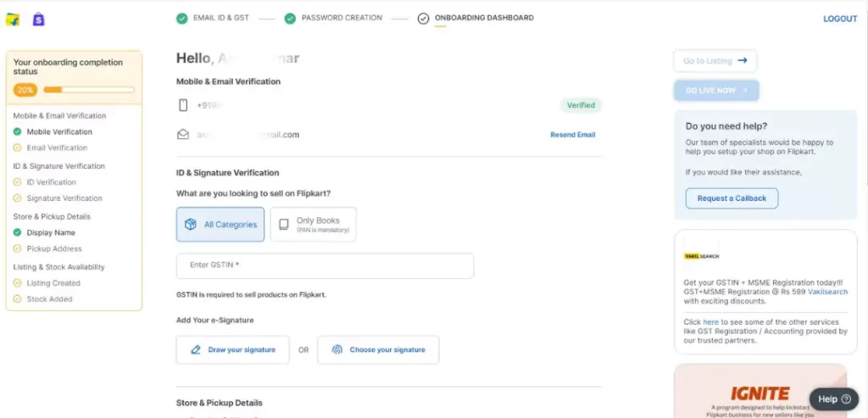Click the Listing Created pending icon

coord(17,283)
